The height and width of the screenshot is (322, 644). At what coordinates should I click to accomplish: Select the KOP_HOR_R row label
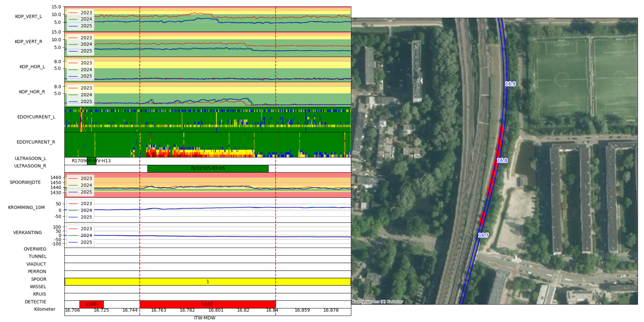point(32,92)
